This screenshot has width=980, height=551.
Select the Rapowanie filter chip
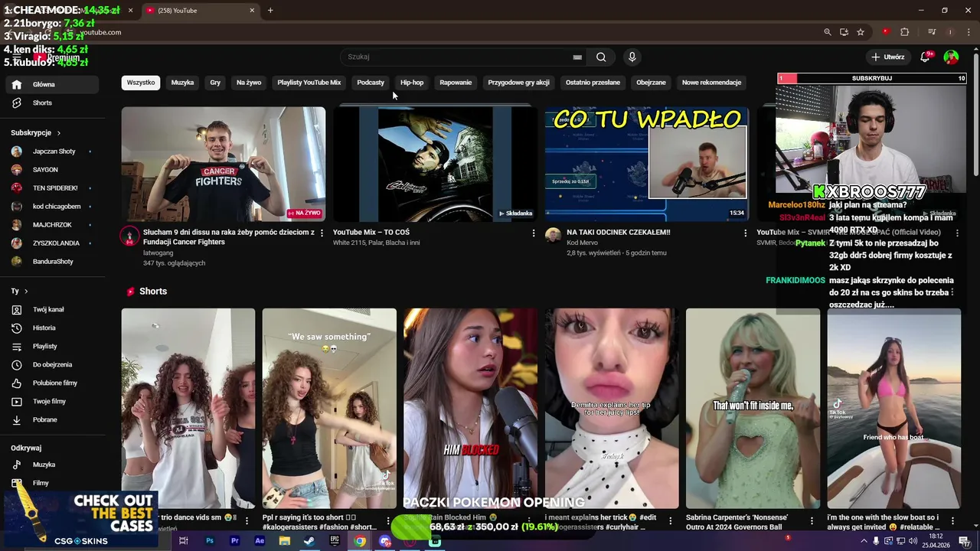(x=456, y=83)
